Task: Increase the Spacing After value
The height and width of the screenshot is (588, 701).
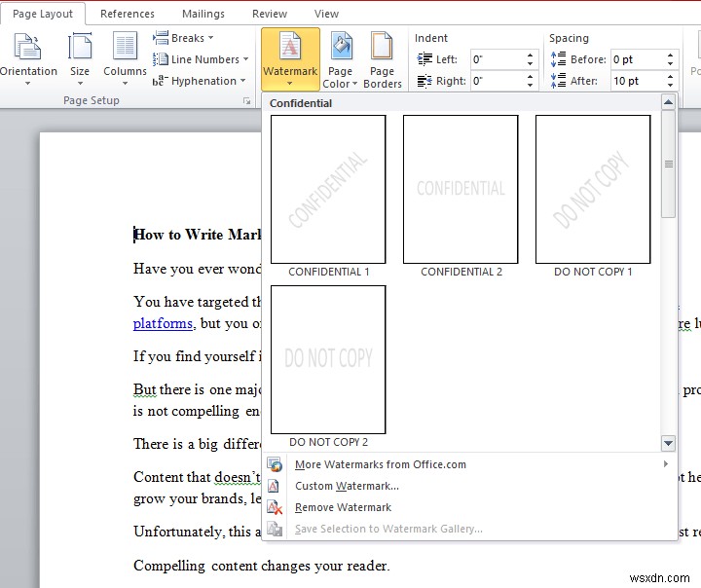Action: [x=670, y=77]
